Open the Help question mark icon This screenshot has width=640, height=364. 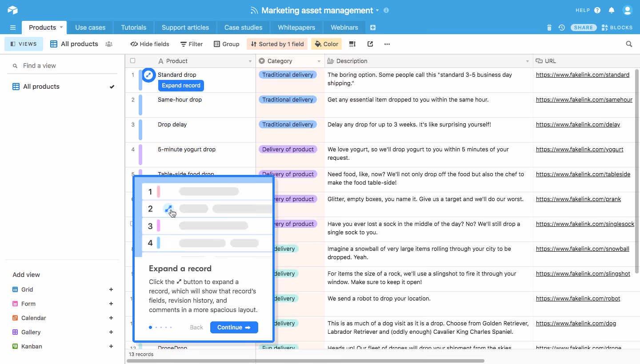[597, 10]
